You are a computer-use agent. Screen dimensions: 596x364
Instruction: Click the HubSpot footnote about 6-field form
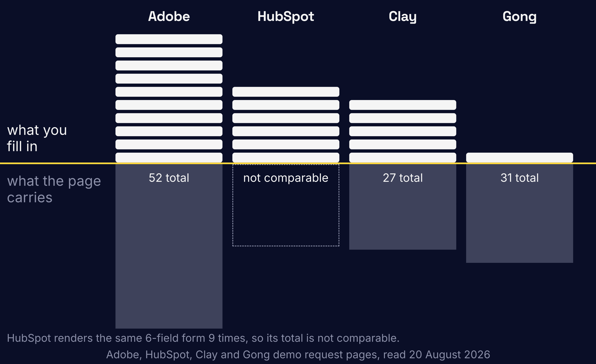click(203, 338)
